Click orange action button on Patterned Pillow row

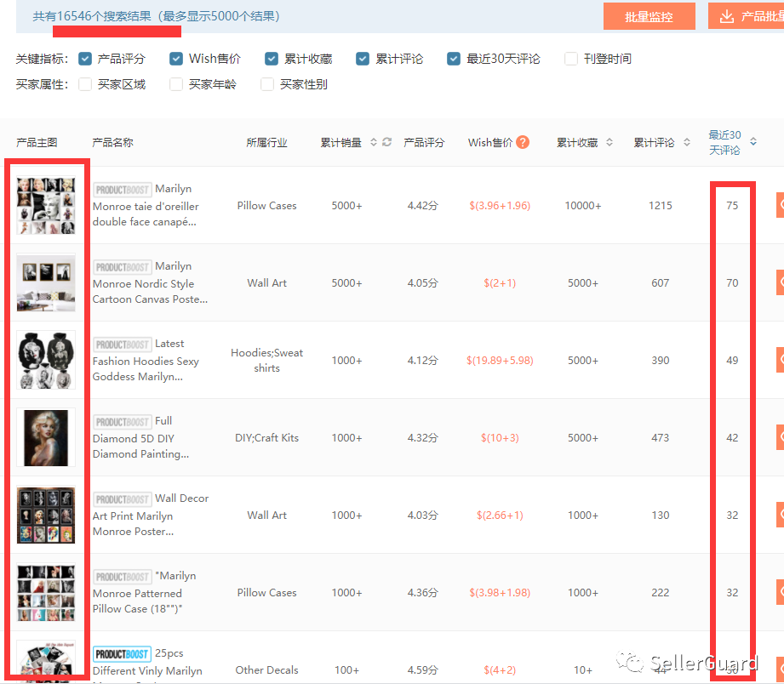pyautogui.click(x=780, y=592)
